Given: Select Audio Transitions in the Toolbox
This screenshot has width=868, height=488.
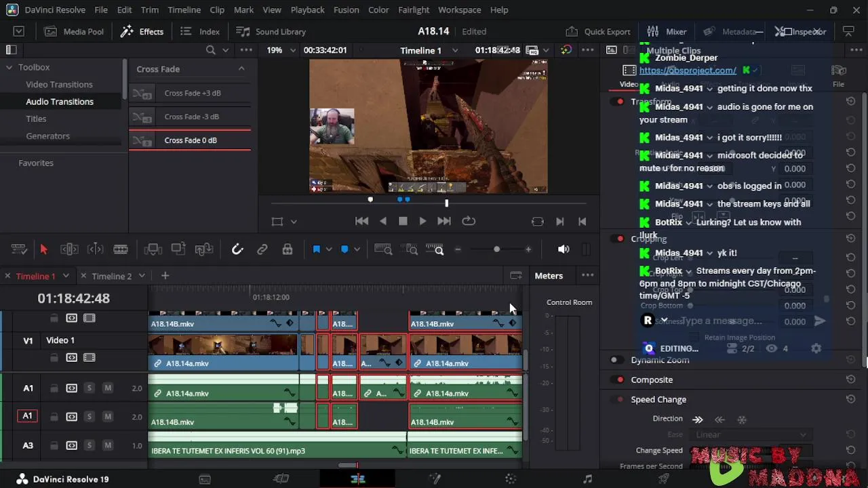Looking at the screenshot, I should (x=60, y=102).
